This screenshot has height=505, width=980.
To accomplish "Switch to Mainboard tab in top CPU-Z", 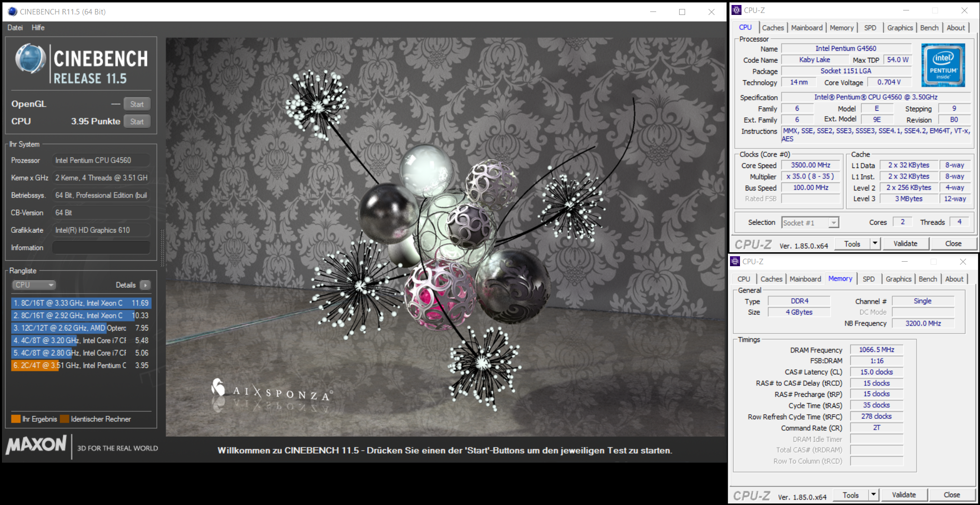I will pyautogui.click(x=807, y=28).
